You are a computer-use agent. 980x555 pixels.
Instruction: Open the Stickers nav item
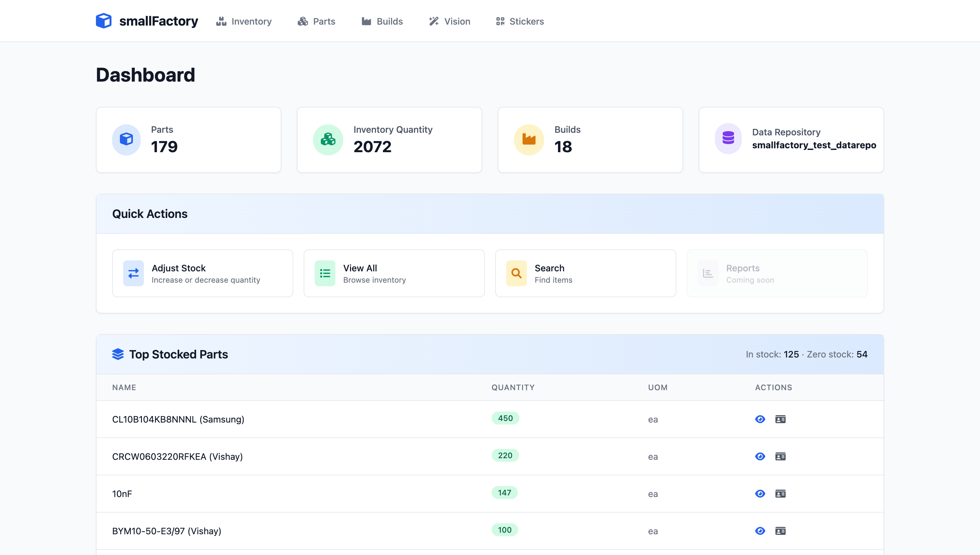tap(520, 21)
